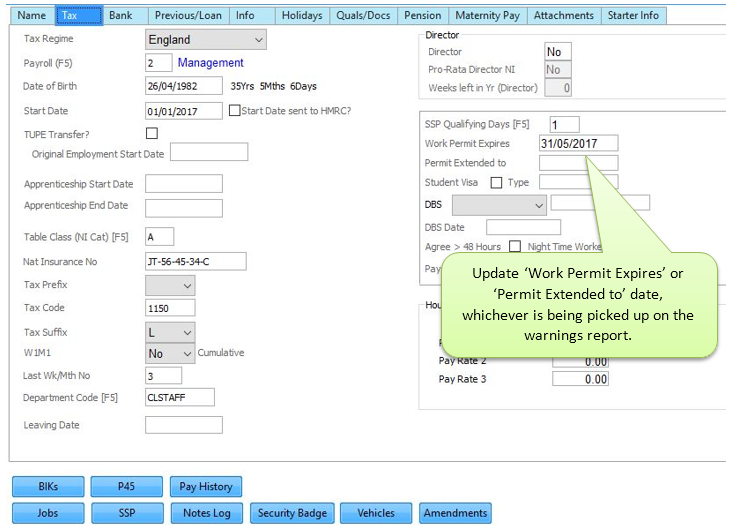This screenshot has width=729, height=525.
Task: Click the Work Permit Expires date field
Action: (x=578, y=144)
